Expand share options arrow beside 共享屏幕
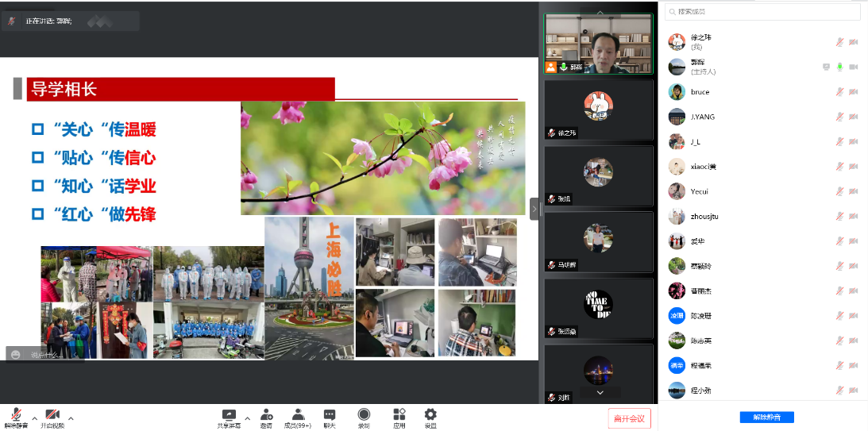The height and width of the screenshot is (431, 868). coord(247,418)
